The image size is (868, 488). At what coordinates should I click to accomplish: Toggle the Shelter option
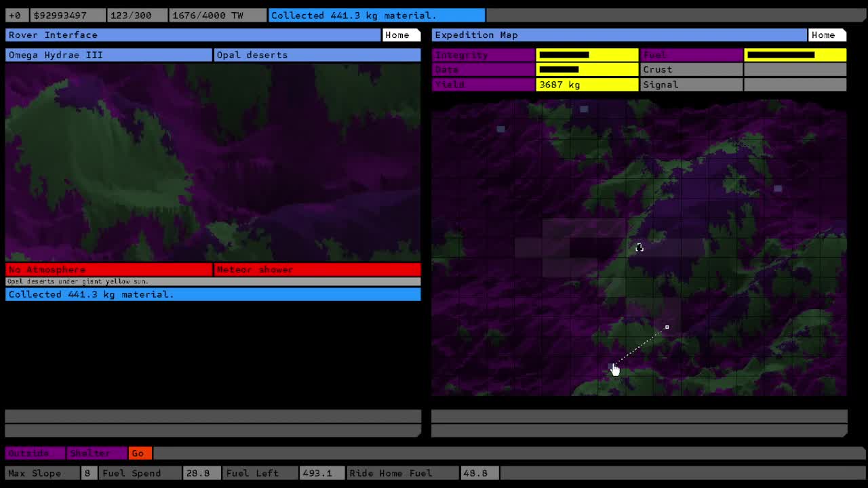click(96, 453)
